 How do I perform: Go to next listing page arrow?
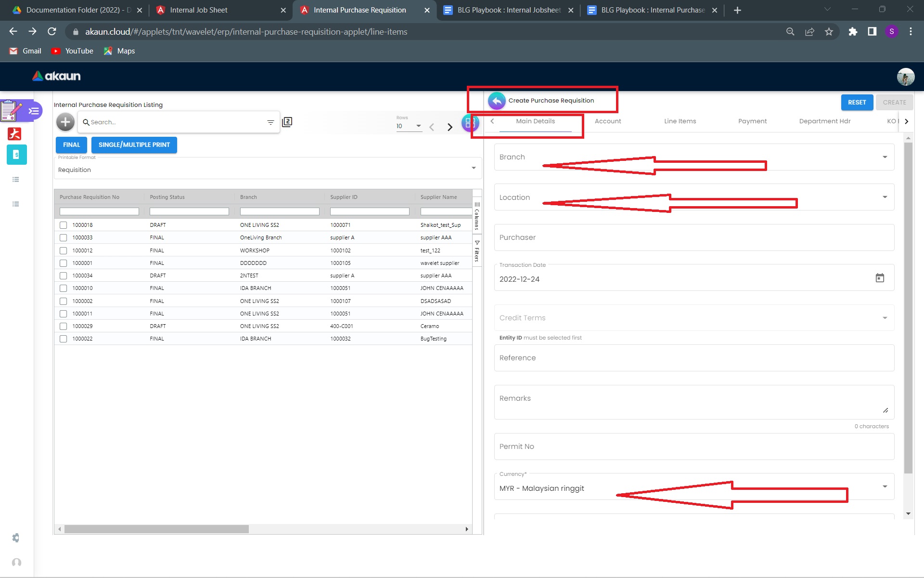pyautogui.click(x=450, y=127)
